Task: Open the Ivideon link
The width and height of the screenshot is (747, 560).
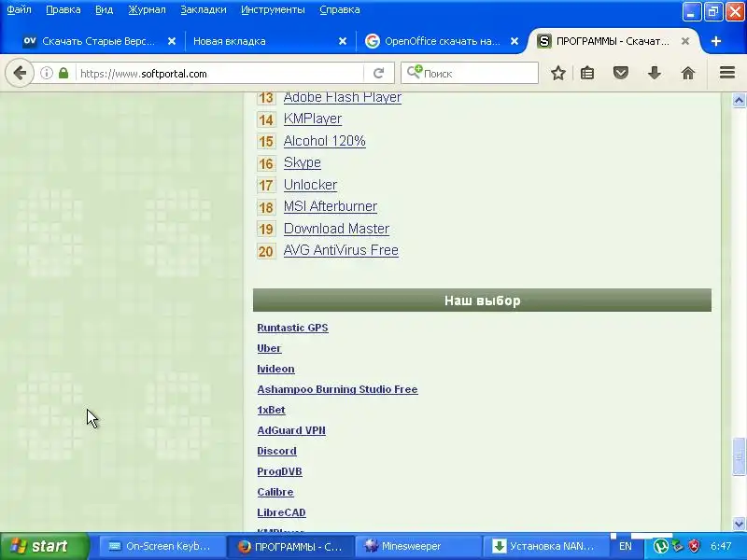Action: point(275,369)
